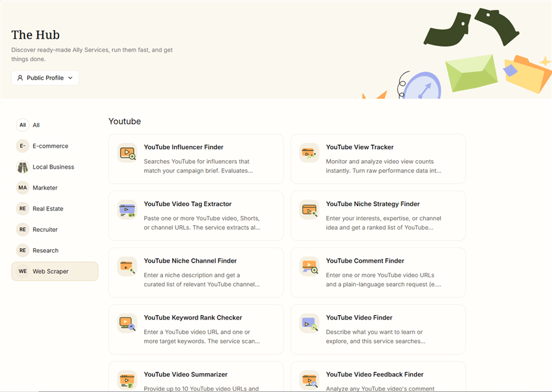Click the RE badge beside Recruiter
The height and width of the screenshot is (392, 552).
(x=23, y=229)
